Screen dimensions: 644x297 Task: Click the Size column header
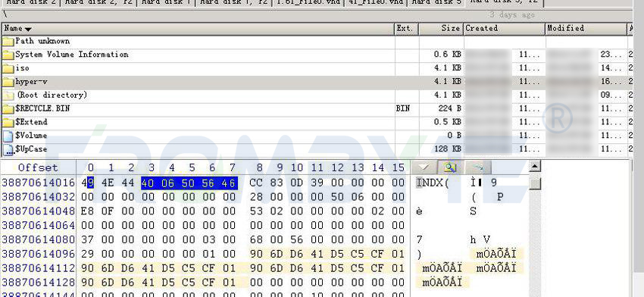[441, 28]
